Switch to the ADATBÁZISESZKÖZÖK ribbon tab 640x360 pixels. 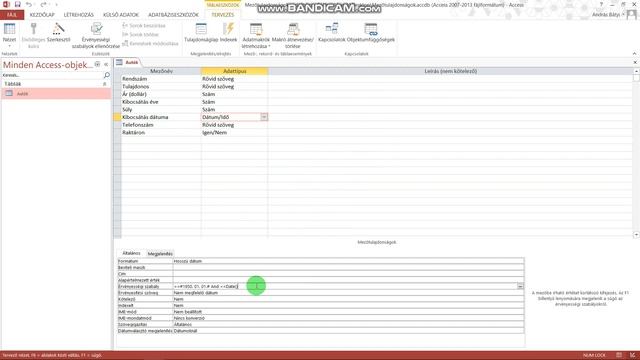(x=173, y=15)
